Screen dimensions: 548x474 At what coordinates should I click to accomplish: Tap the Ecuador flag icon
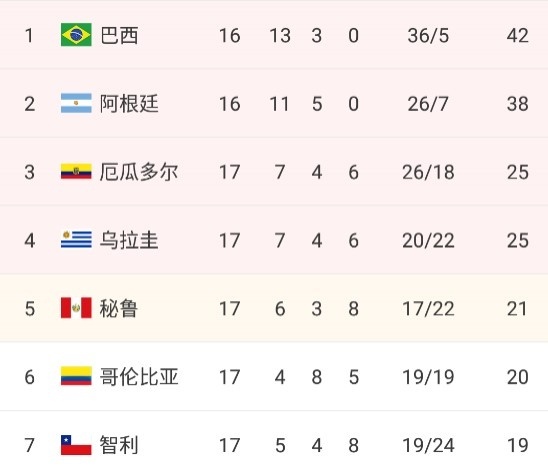click(76, 171)
